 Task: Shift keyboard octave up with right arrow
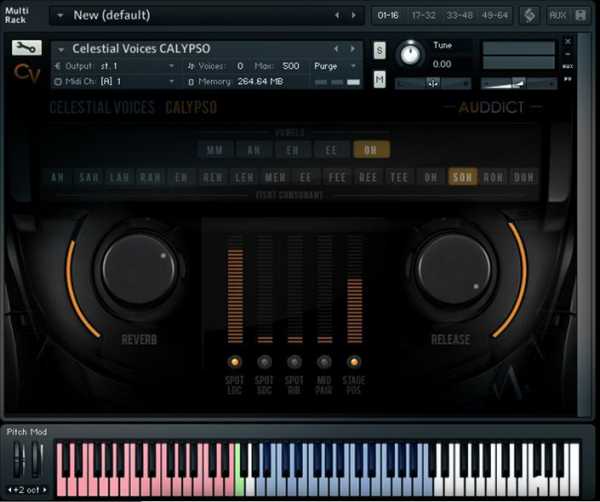pyautogui.click(x=45, y=490)
